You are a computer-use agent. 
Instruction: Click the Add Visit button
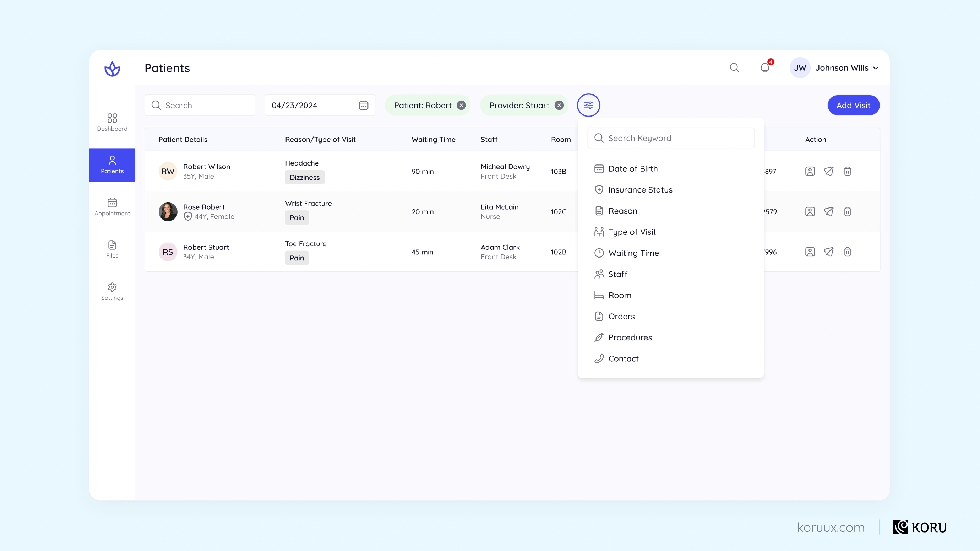click(853, 105)
